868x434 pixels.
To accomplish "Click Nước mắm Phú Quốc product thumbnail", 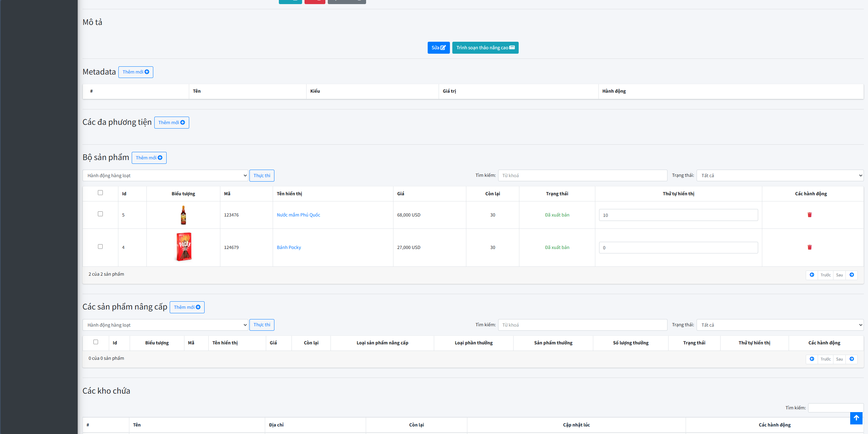I will click(183, 215).
